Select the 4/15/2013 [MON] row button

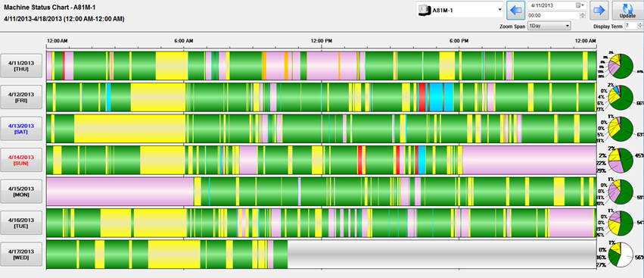point(21,191)
